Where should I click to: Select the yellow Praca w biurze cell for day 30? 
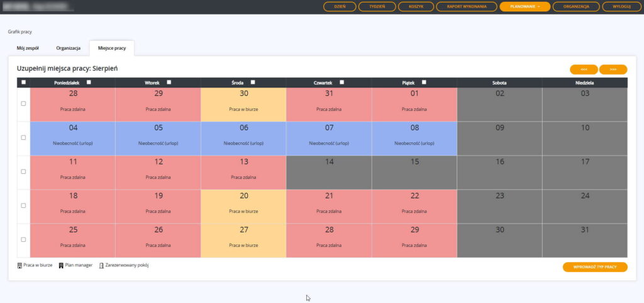[x=243, y=104]
